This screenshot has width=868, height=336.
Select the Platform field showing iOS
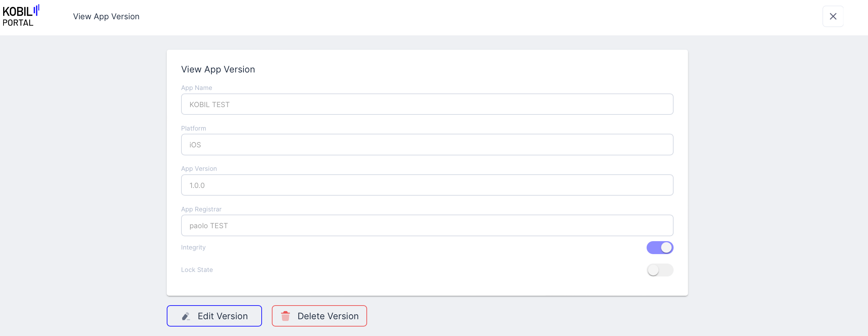(427, 145)
